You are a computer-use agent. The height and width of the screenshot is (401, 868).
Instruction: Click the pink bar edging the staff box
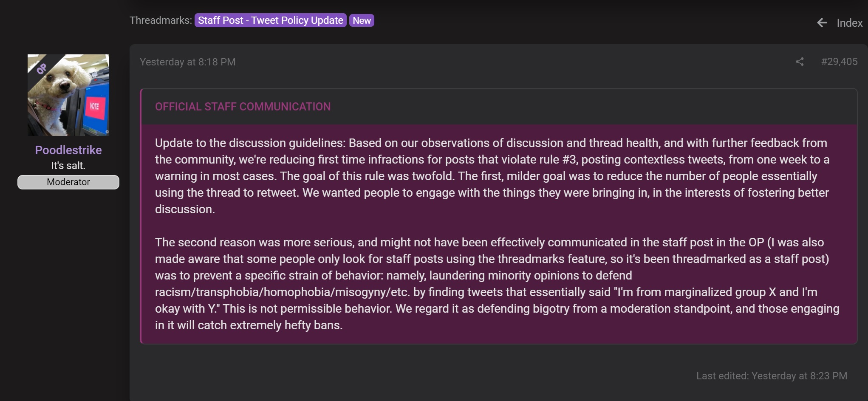pyautogui.click(x=141, y=216)
